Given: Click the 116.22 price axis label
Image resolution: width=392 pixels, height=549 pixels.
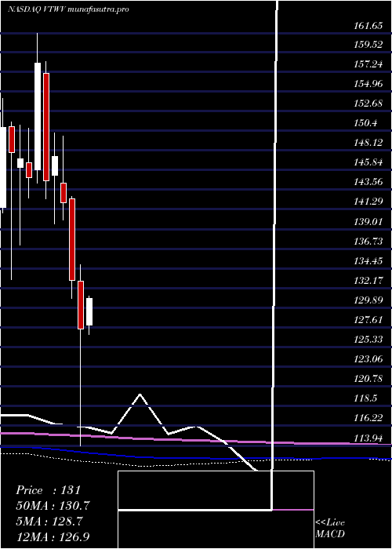Looking at the screenshot, I should coord(368,418).
